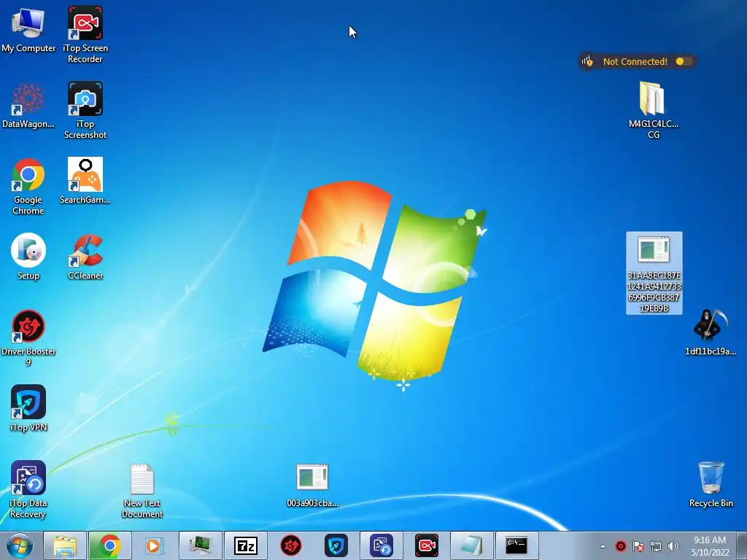
Task: Select the iTop VPN desktop shortcut
Action: pyautogui.click(x=28, y=408)
